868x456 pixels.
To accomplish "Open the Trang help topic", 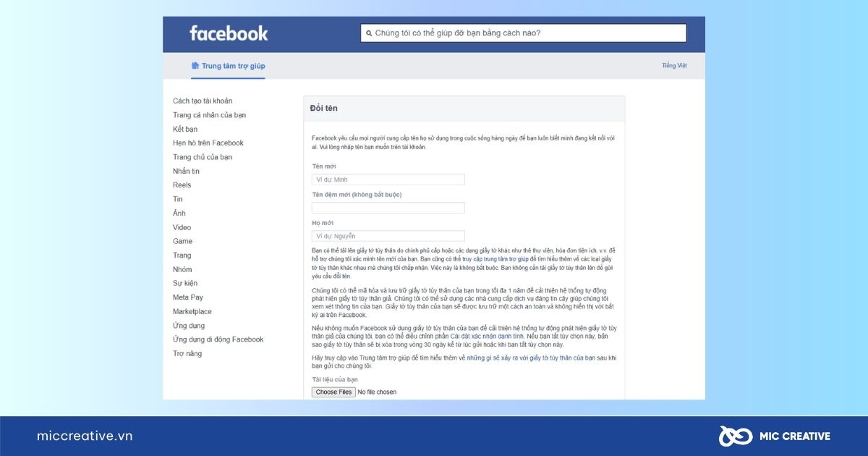I will (x=182, y=255).
